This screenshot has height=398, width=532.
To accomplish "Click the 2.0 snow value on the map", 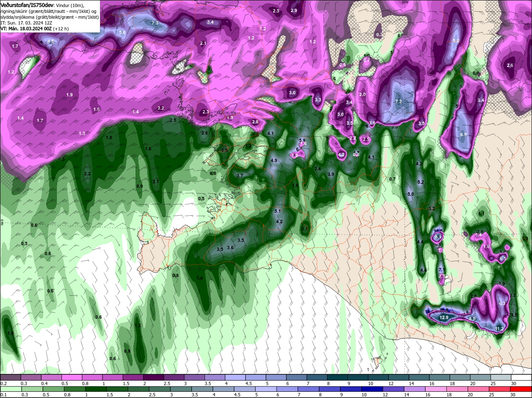I will 362,94.
